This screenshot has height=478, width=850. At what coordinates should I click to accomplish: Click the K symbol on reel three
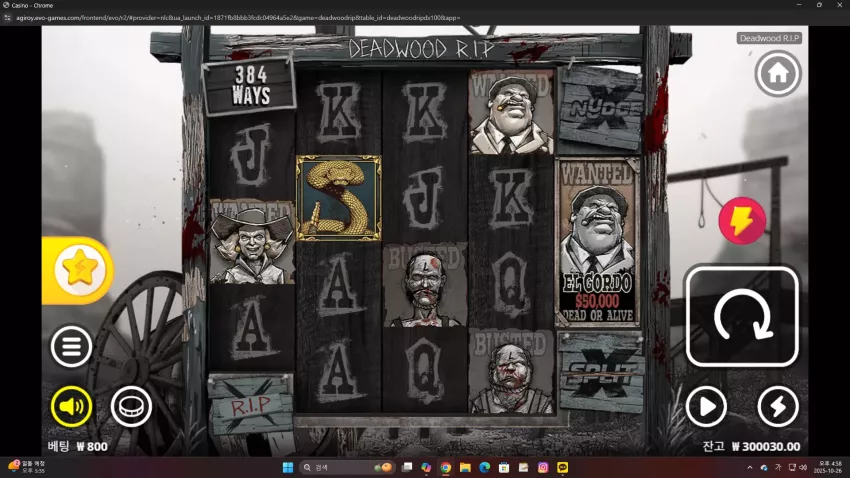425,112
